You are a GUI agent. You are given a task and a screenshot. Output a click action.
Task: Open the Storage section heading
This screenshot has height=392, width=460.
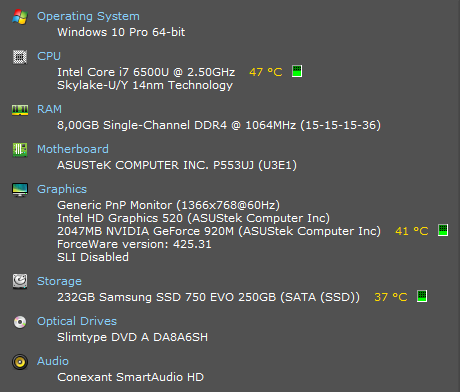pyautogui.click(x=59, y=281)
